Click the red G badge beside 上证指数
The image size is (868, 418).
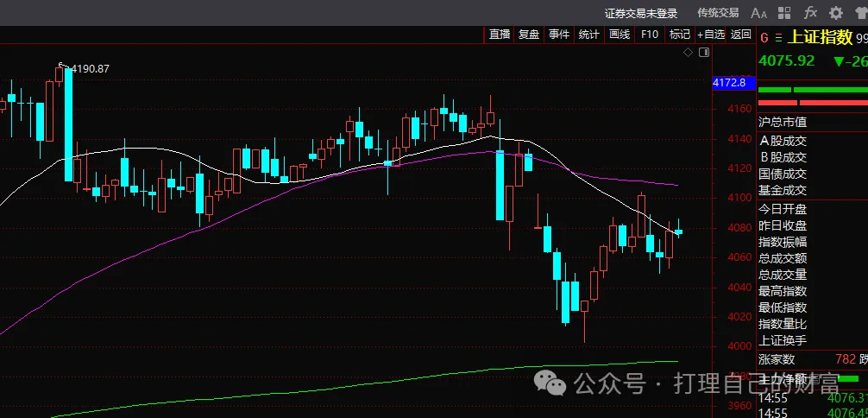764,38
